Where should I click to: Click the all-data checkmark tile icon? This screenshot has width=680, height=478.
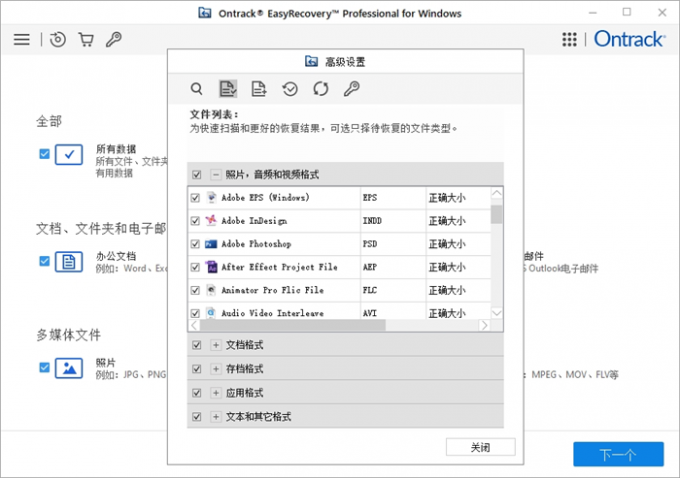tap(69, 154)
